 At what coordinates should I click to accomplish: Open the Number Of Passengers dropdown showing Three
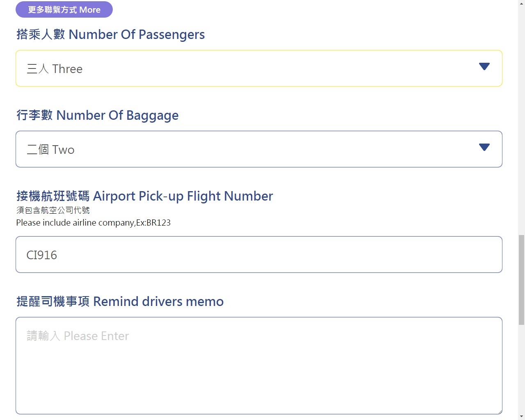pyautogui.click(x=246, y=68)
